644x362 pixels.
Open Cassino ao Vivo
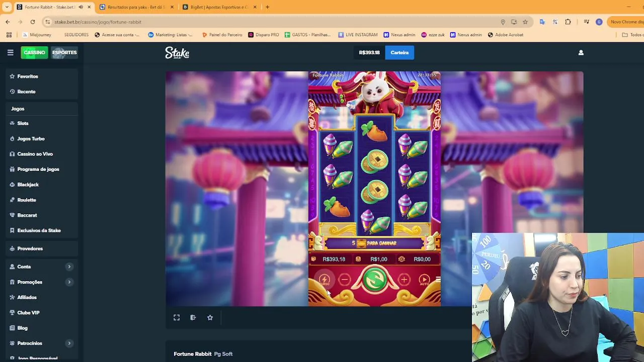[42, 154]
